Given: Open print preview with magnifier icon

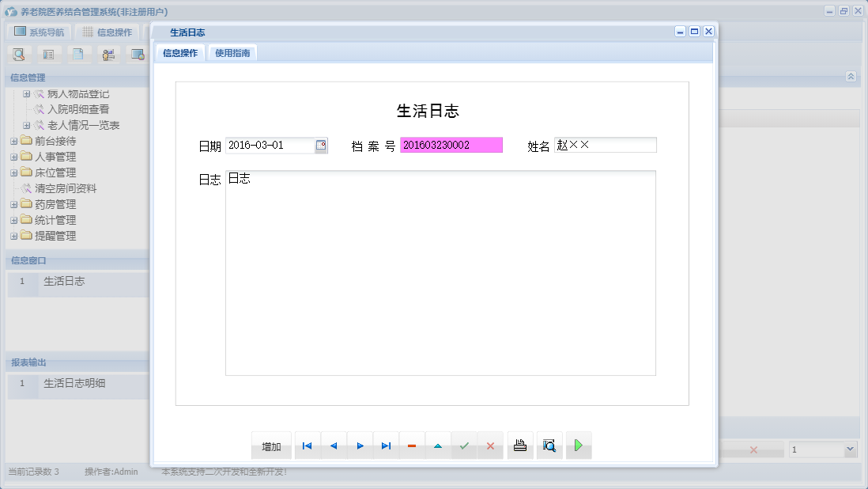Looking at the screenshot, I should (x=549, y=445).
